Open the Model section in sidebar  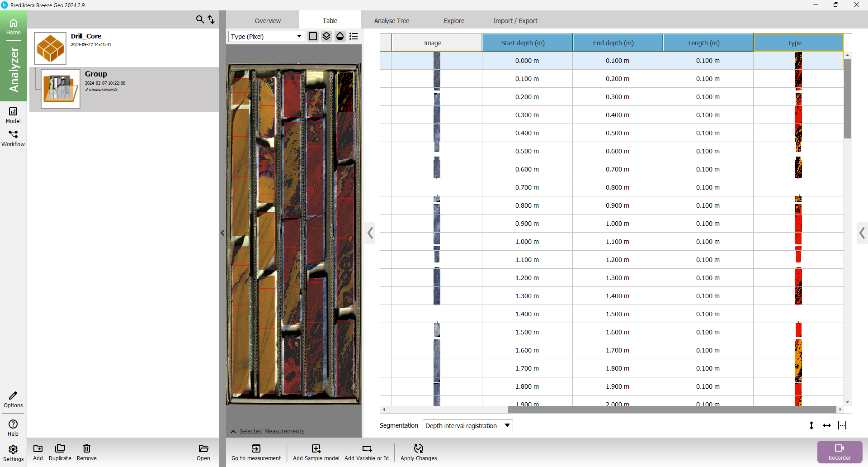click(13, 115)
